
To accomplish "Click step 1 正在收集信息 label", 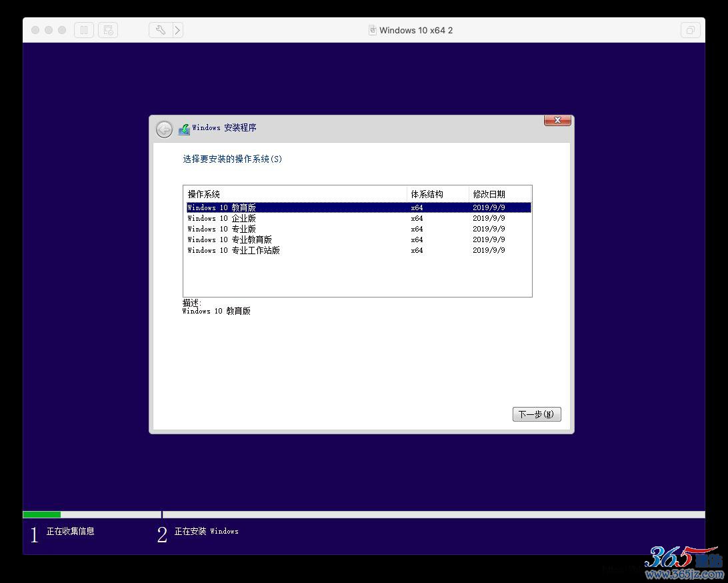I will (x=71, y=531).
